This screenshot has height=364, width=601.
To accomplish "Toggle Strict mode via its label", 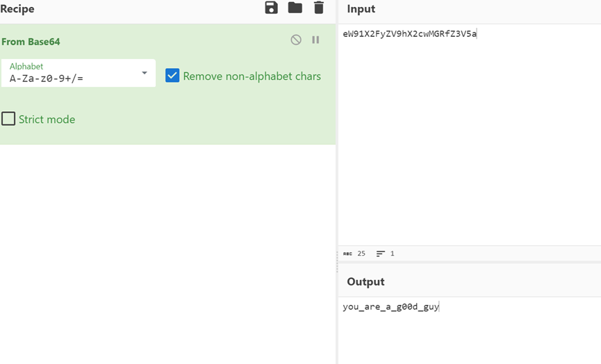I will (47, 119).
